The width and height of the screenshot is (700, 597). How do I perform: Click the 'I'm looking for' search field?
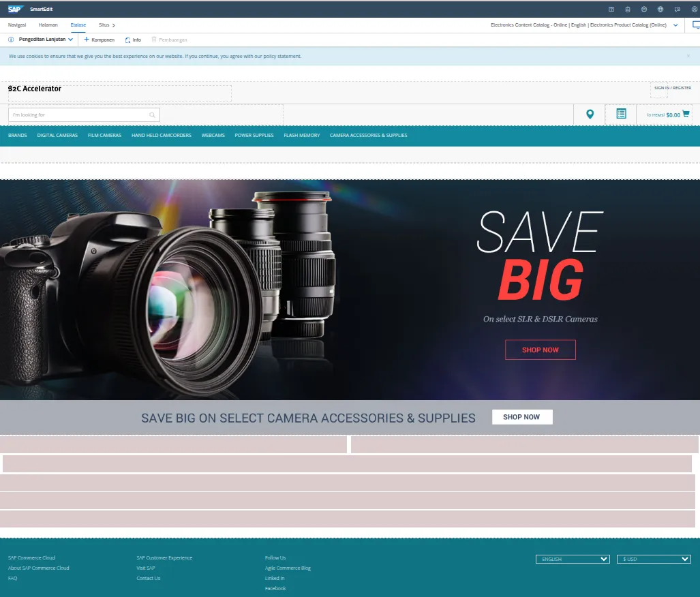coord(84,114)
